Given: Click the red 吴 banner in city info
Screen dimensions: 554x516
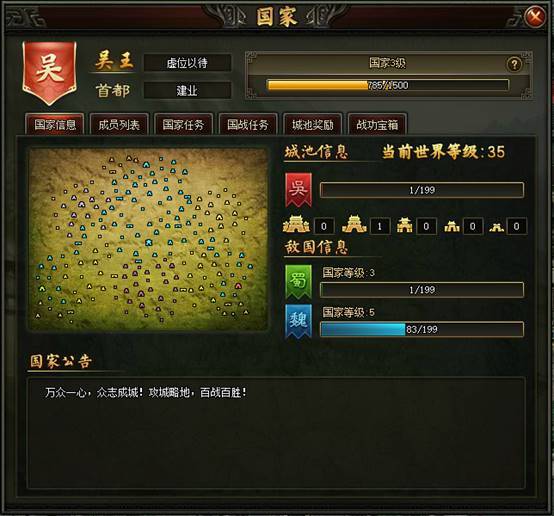Looking at the screenshot, I should point(299,190).
